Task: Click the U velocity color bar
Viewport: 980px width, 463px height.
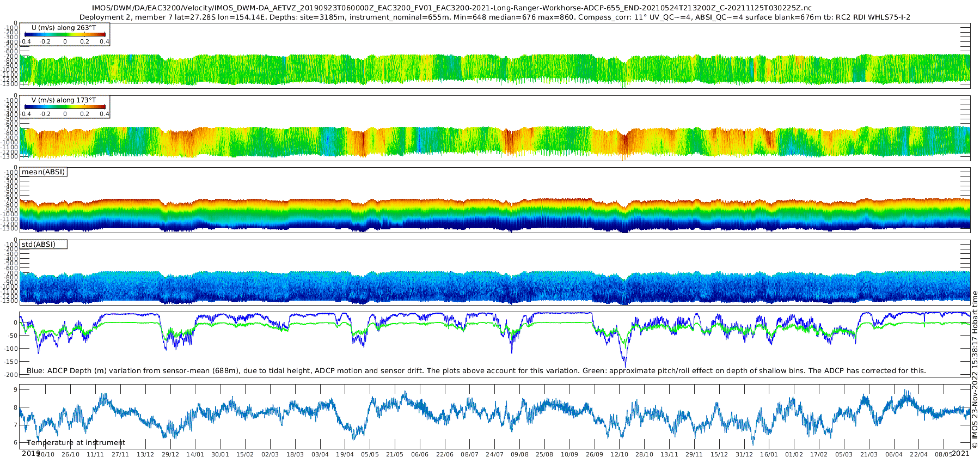Action: (x=65, y=34)
